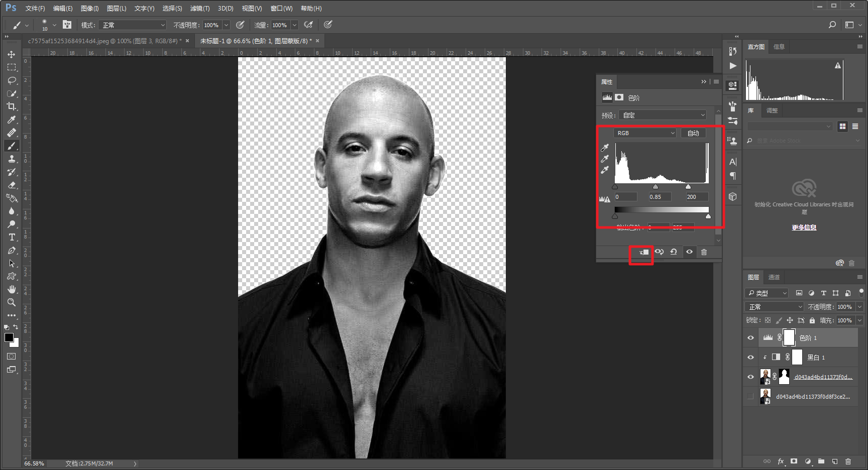Select the Lasso tool
Image resolution: width=868 pixels, height=470 pixels.
pos(12,80)
